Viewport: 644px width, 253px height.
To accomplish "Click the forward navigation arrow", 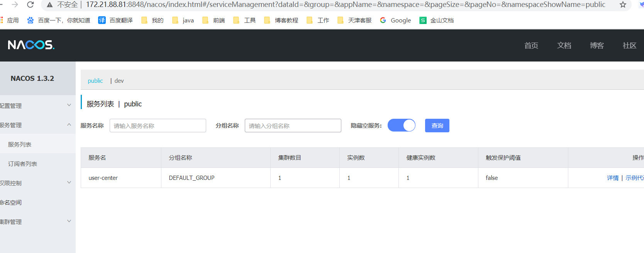I will click(15, 5).
